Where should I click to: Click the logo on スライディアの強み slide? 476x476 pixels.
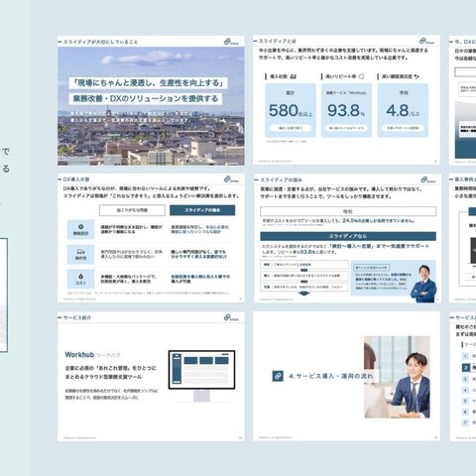tap(428, 179)
